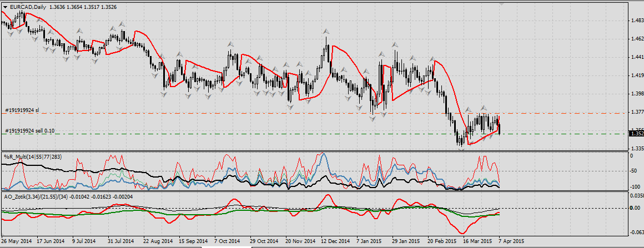This screenshot has height=248, width=644.
Task: Click the 17 Jun 2014 date label
Action: pyautogui.click(x=51, y=240)
